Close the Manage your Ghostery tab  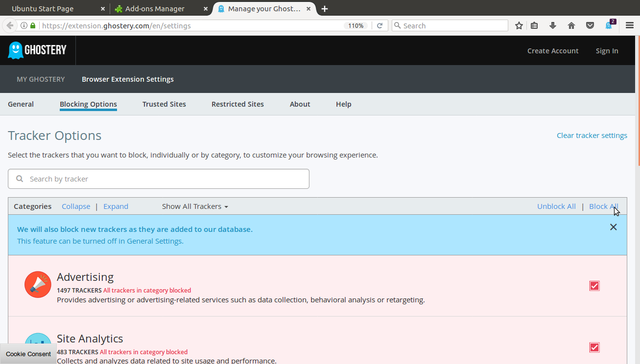308,9
